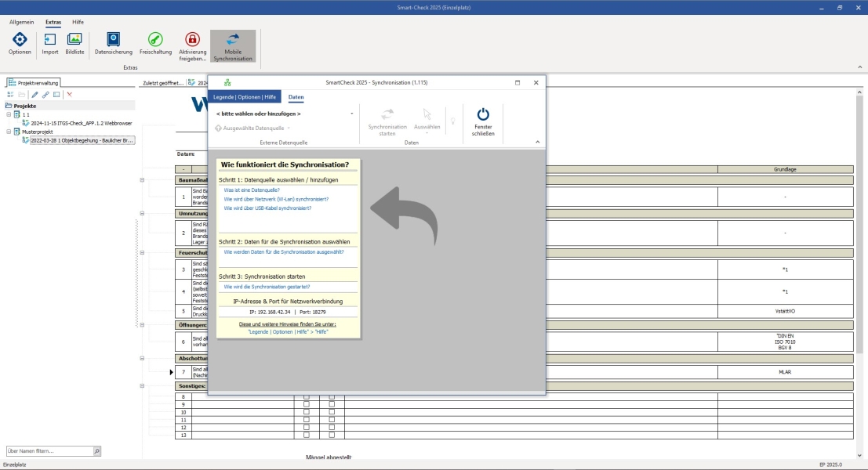The width and height of the screenshot is (868, 470).
Task: Tick the second checkbox in row 12
Action: tap(332, 428)
